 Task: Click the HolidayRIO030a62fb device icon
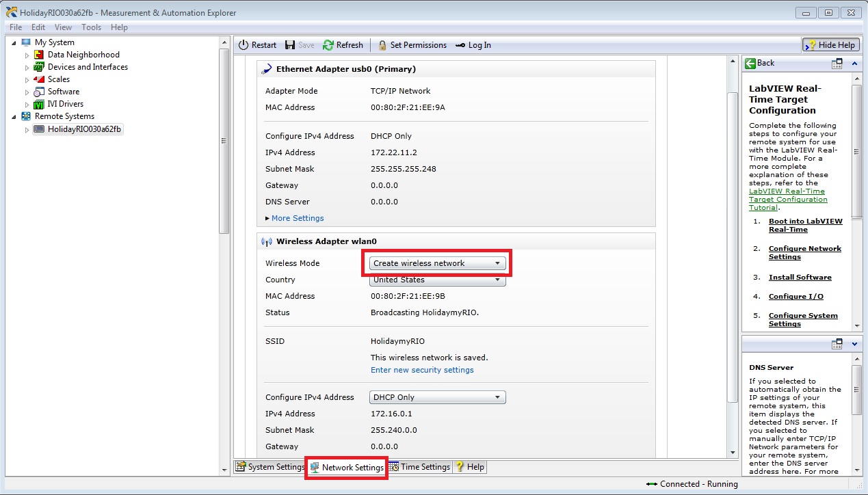(x=39, y=129)
